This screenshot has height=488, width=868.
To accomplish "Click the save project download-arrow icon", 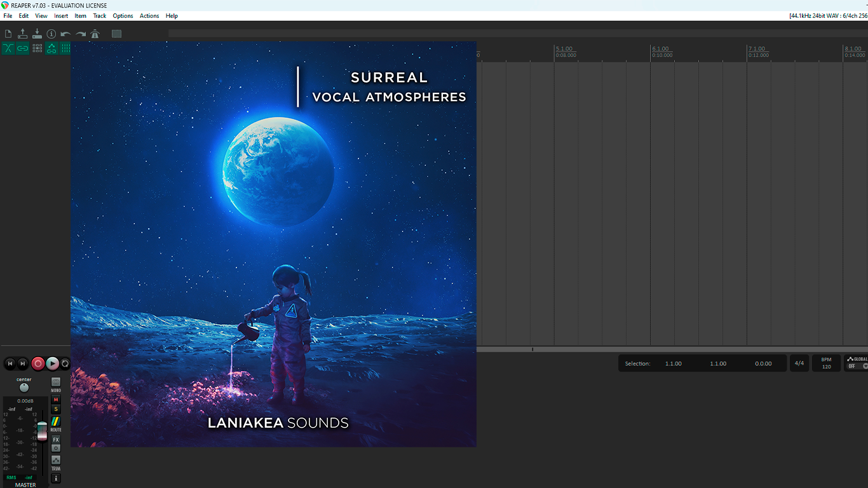I will click(37, 34).
